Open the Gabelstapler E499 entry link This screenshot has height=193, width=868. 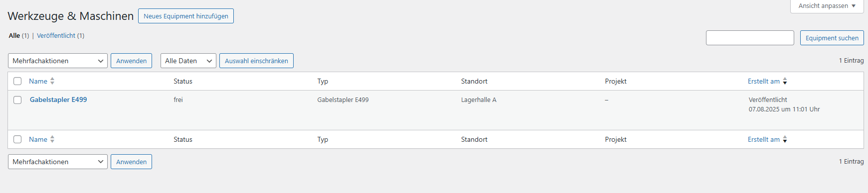point(58,99)
